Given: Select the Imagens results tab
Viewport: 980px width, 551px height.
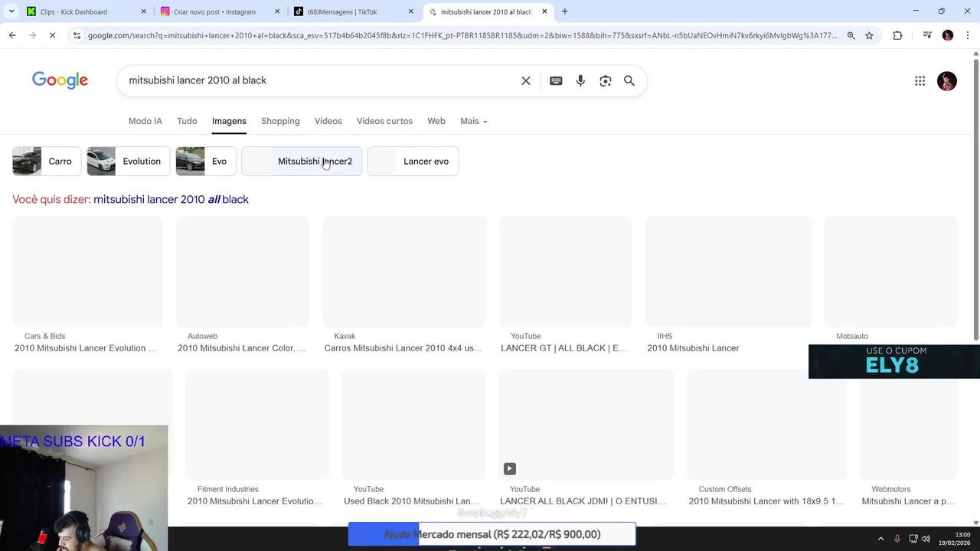Looking at the screenshot, I should click(x=229, y=121).
